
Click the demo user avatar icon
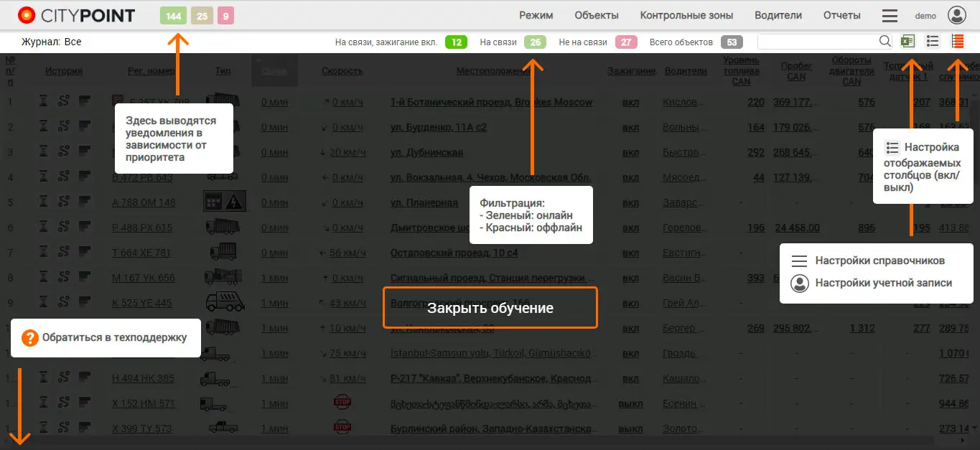[x=957, y=15]
